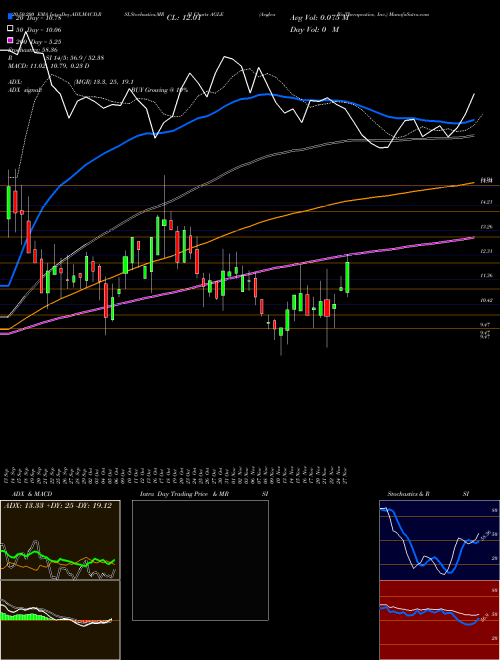Click the white 50 Day EMA legend swatch
The height and width of the screenshot is (660, 500).
tap(10, 30)
